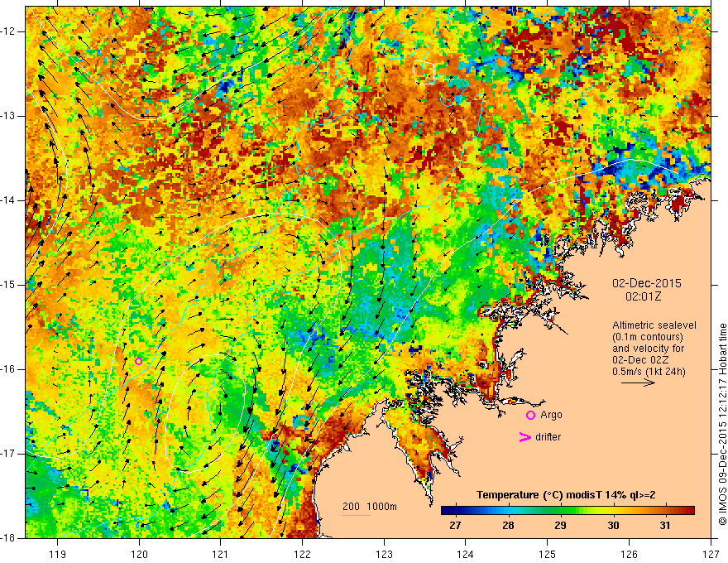728x563 pixels.
Task: Click the latitude axis label -13
Action: coord(8,116)
